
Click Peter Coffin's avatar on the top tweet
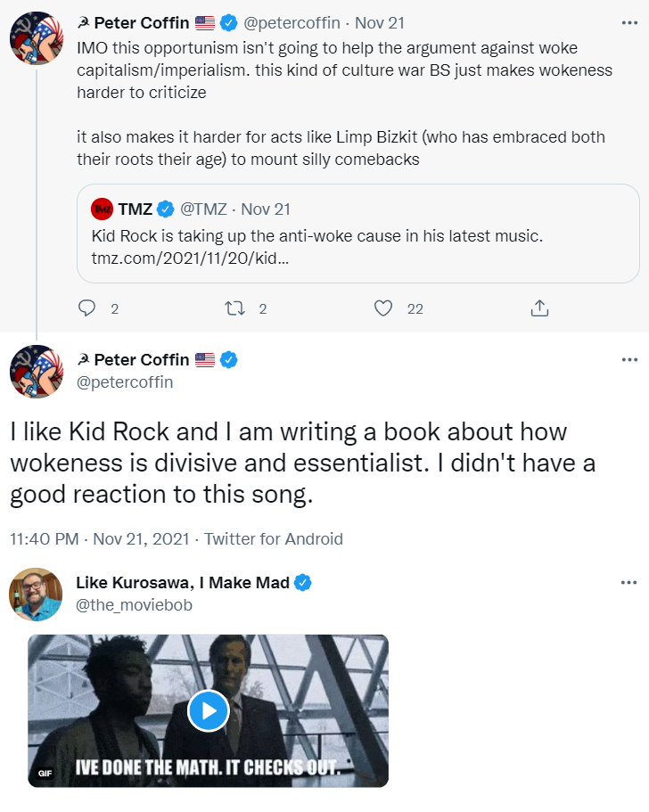pyautogui.click(x=36, y=38)
